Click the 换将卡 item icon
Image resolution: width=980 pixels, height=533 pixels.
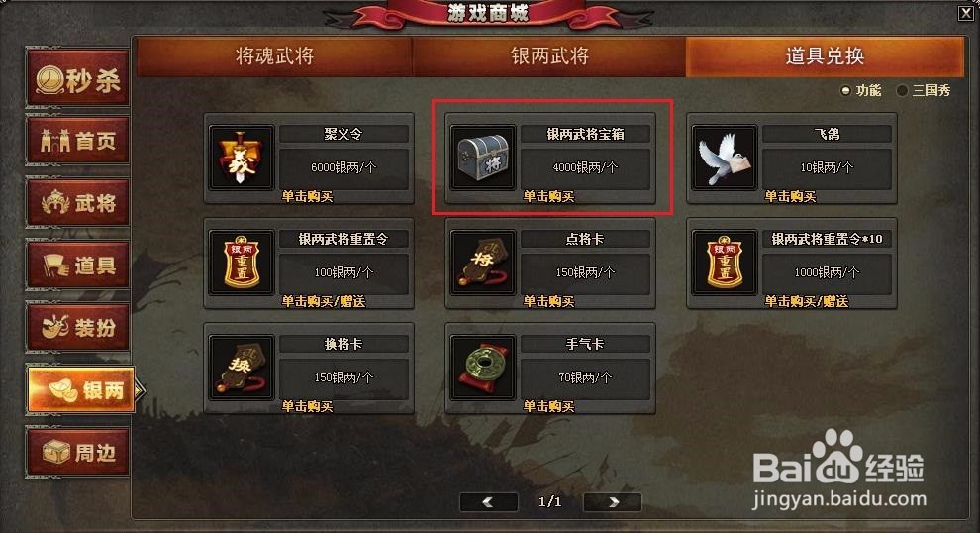click(242, 368)
